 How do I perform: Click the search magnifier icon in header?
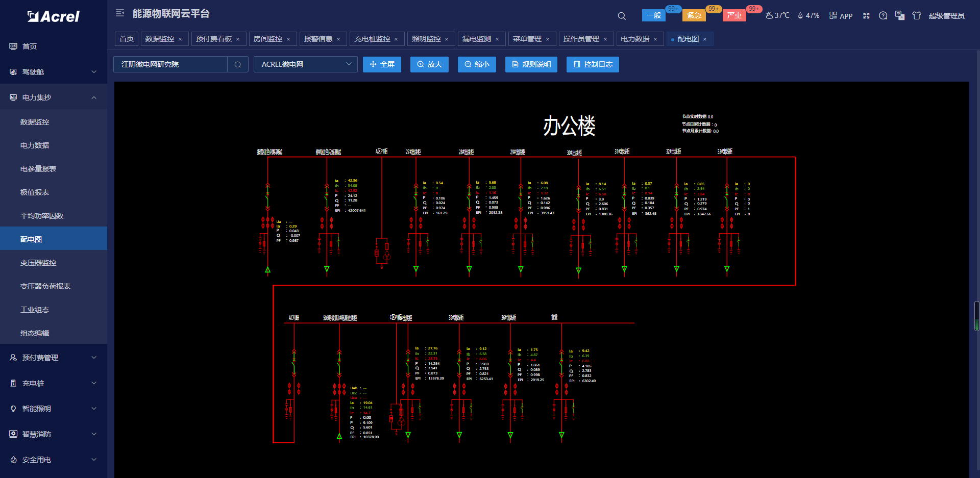click(621, 16)
